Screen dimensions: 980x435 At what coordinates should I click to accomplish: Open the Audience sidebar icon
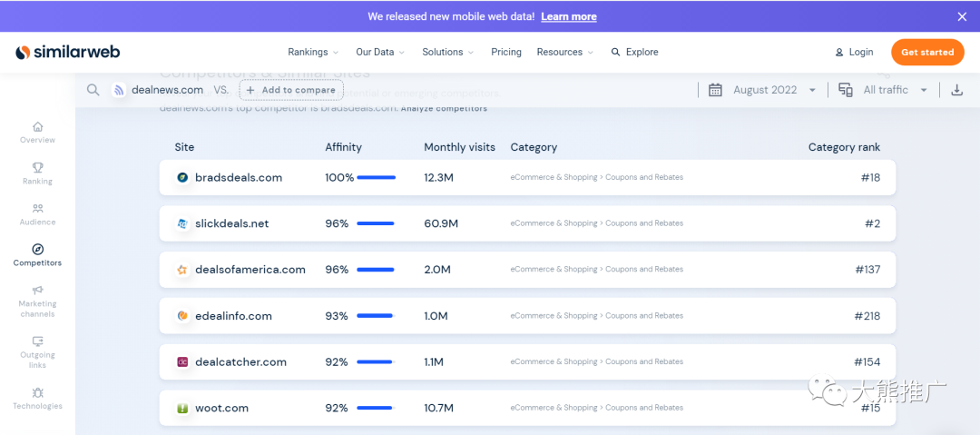[37, 209]
